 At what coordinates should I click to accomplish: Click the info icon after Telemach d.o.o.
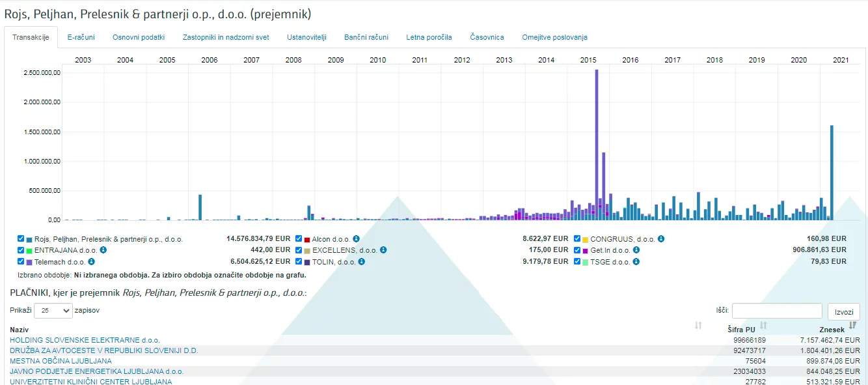[92, 262]
